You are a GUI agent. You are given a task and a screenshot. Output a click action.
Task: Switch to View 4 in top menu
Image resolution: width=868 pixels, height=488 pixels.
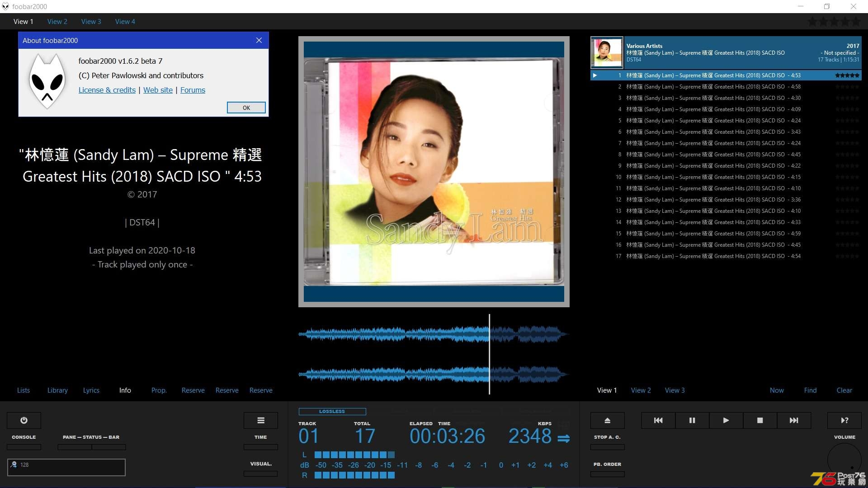pos(125,21)
